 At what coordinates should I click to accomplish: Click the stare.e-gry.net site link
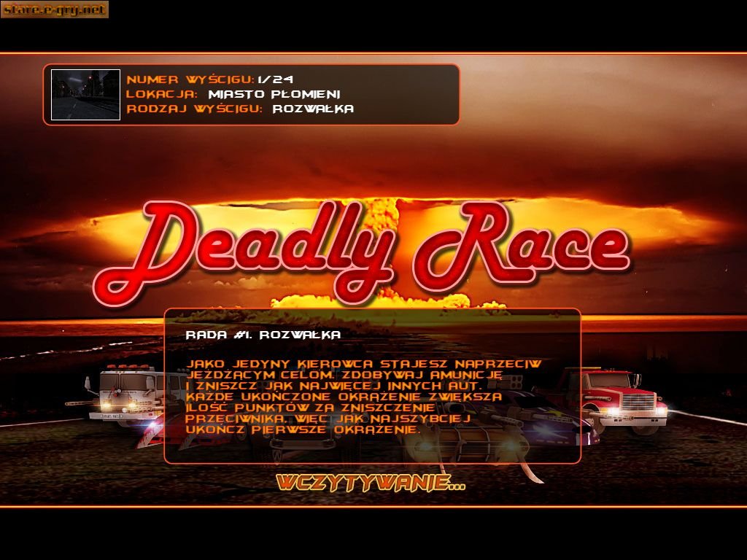coord(55,9)
